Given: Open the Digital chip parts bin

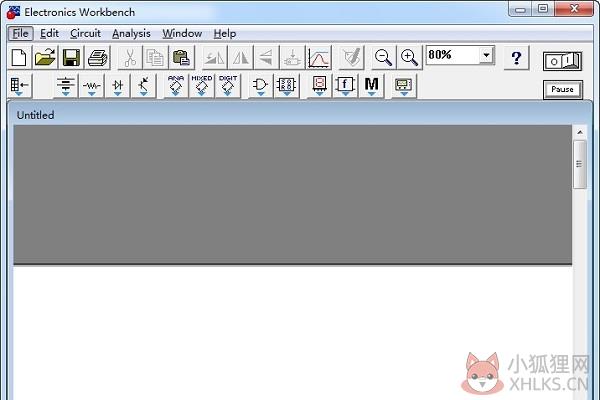Looking at the screenshot, I should [x=287, y=86].
